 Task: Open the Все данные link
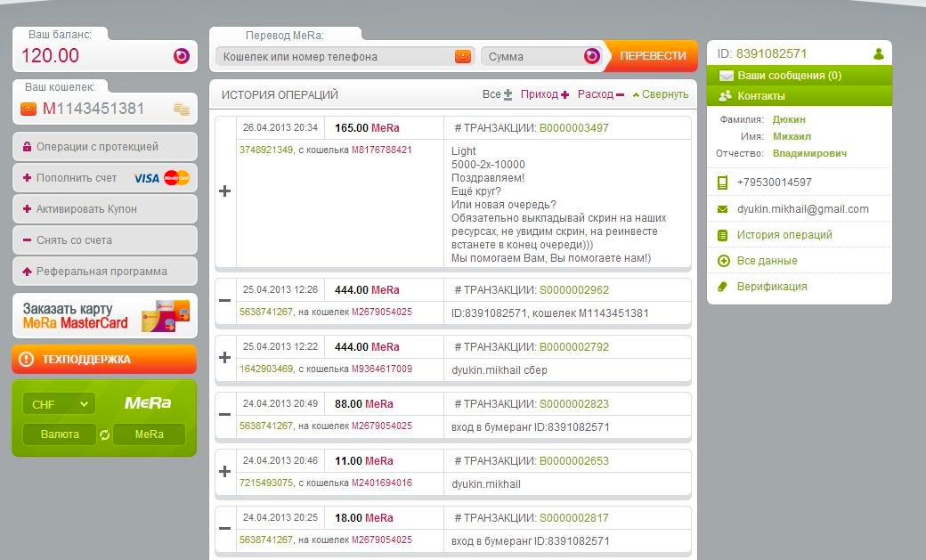pyautogui.click(x=768, y=261)
